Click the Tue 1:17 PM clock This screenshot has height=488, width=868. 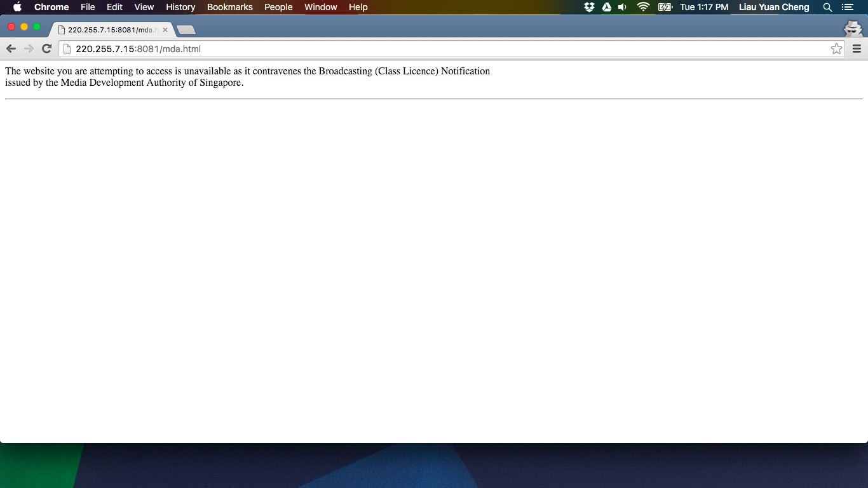[x=704, y=7]
